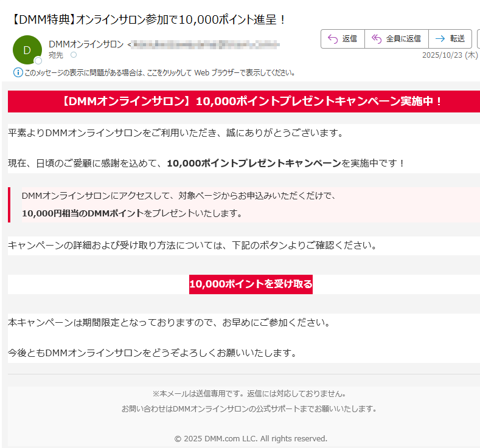Click the blurred sender email address
The height and width of the screenshot is (448, 480).
(206, 44)
